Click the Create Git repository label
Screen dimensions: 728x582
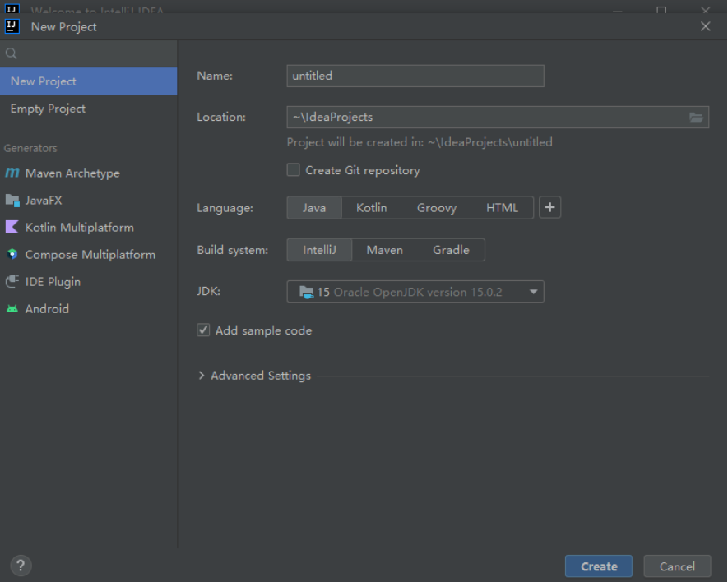[x=362, y=170]
